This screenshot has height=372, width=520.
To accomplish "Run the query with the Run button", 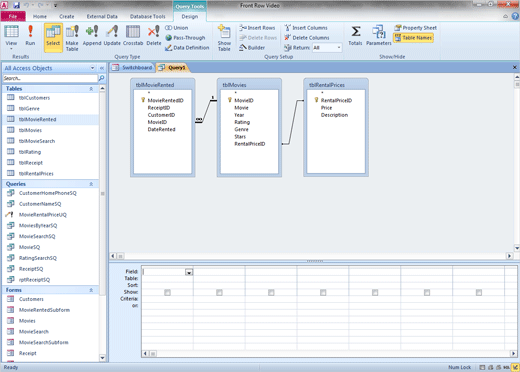I will pyautogui.click(x=30, y=36).
